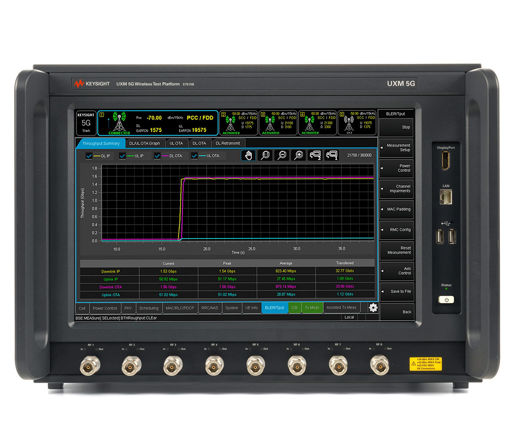
Task: Click the zoom in magnifier icon
Action: tap(299, 155)
